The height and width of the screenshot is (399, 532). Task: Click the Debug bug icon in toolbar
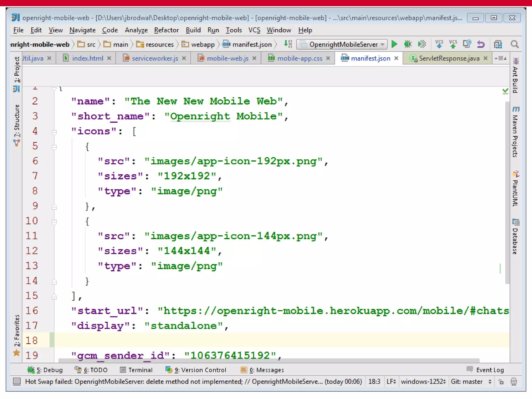coord(408,44)
